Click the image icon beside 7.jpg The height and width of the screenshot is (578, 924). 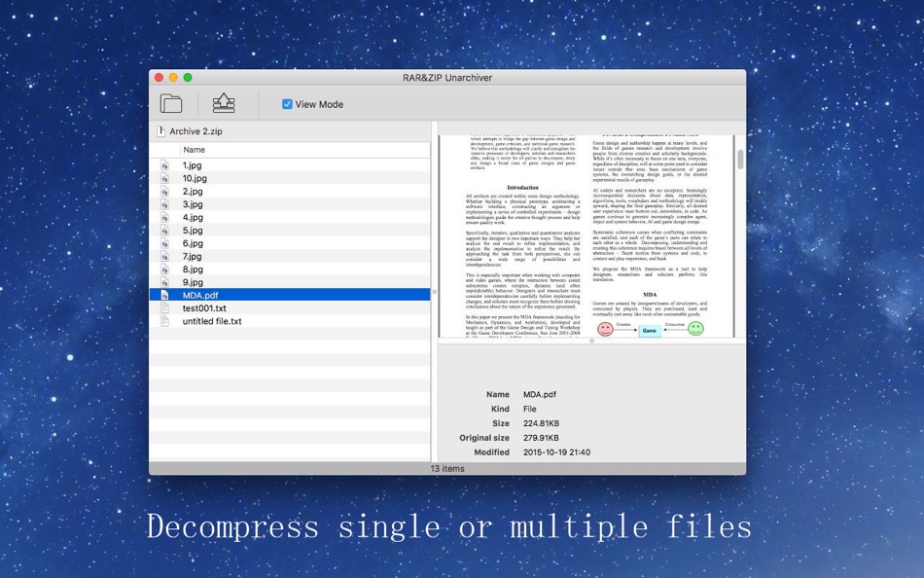click(x=165, y=256)
